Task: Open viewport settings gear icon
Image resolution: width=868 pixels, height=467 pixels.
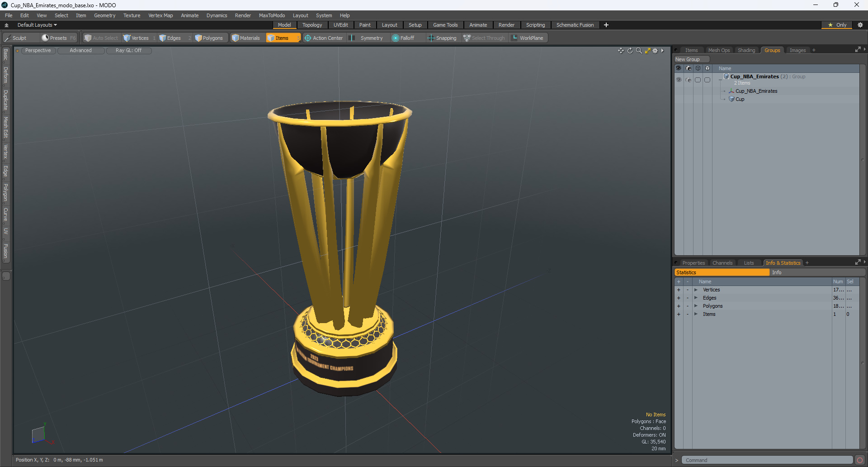Action: tap(655, 51)
